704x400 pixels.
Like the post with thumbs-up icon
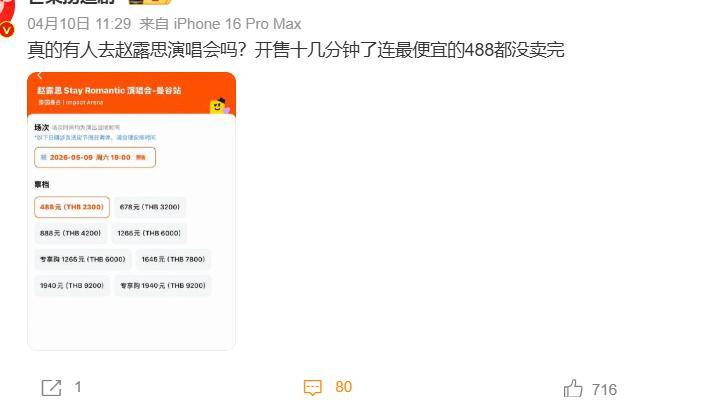(573, 388)
